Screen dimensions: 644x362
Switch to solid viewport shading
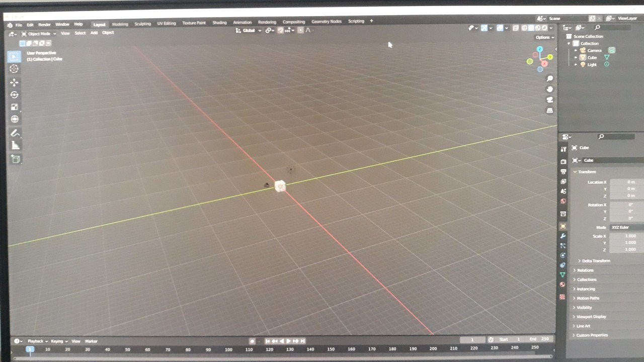coord(531,28)
